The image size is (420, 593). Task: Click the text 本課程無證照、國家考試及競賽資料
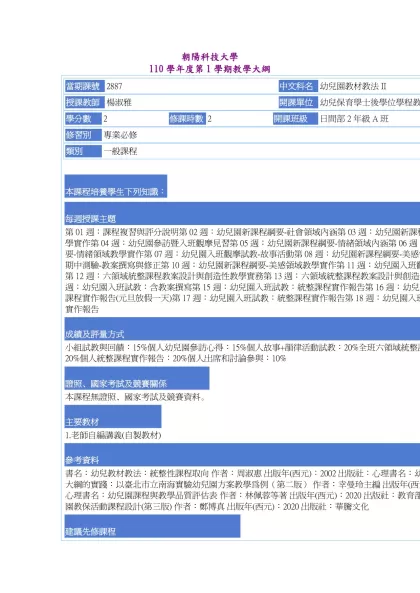pos(135,397)
